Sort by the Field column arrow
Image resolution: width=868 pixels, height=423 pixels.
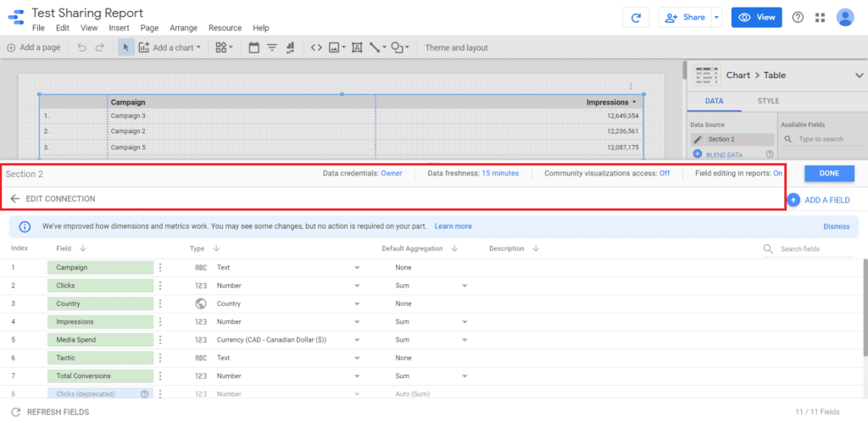pyautogui.click(x=82, y=248)
